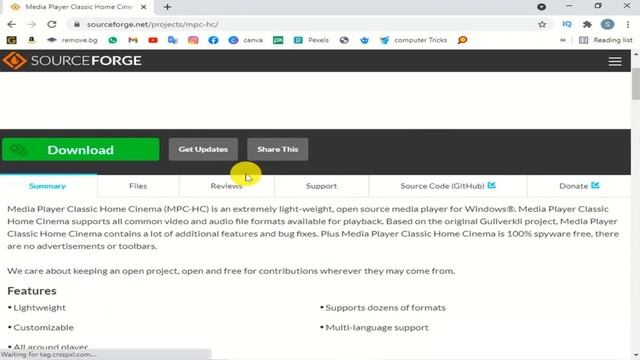Open a new tab with plus button

(x=167, y=7)
